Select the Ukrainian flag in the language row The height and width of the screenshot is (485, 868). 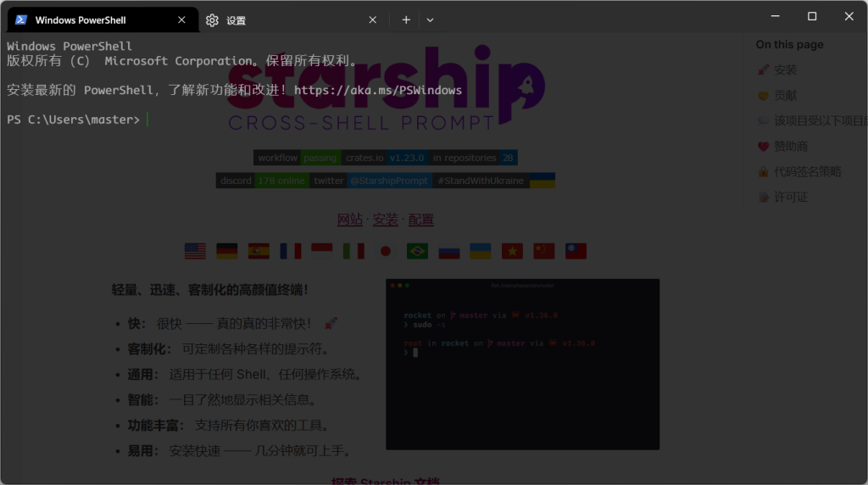click(x=481, y=251)
